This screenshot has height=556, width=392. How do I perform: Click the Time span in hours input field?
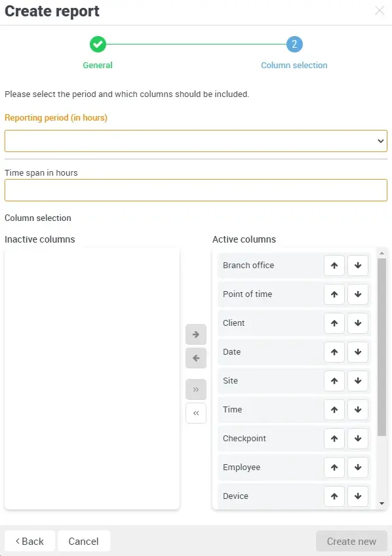195,190
